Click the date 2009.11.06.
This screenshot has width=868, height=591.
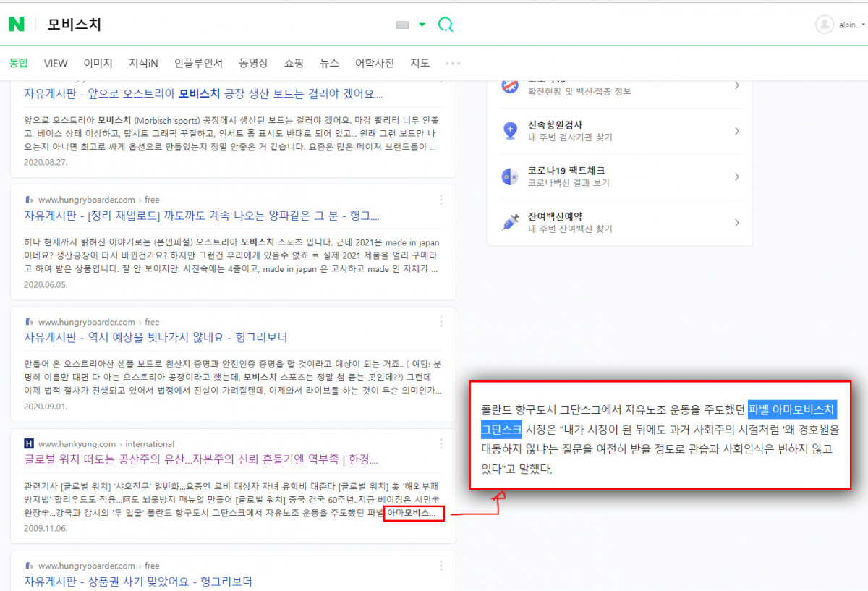[x=47, y=528]
